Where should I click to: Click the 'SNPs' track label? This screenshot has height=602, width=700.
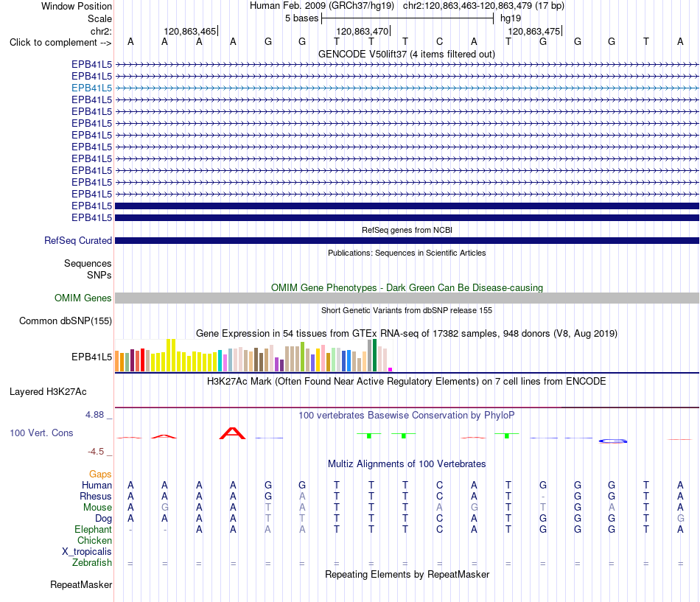(99, 275)
